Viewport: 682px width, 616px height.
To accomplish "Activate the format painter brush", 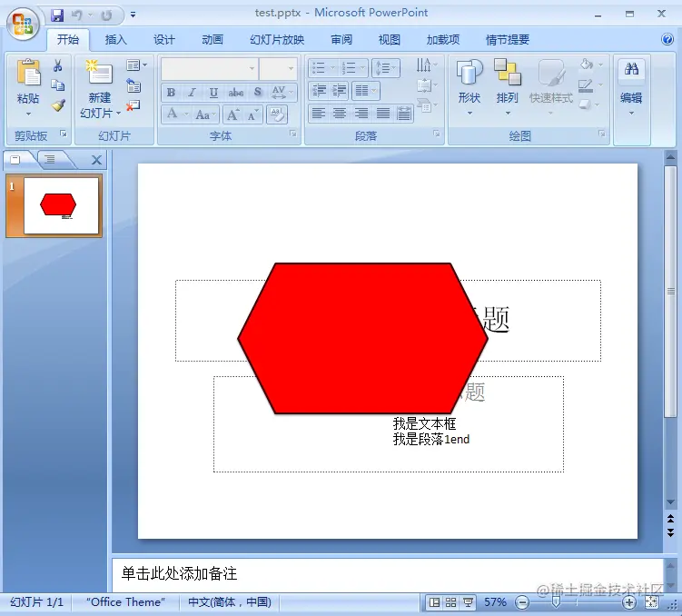I will point(58,104).
